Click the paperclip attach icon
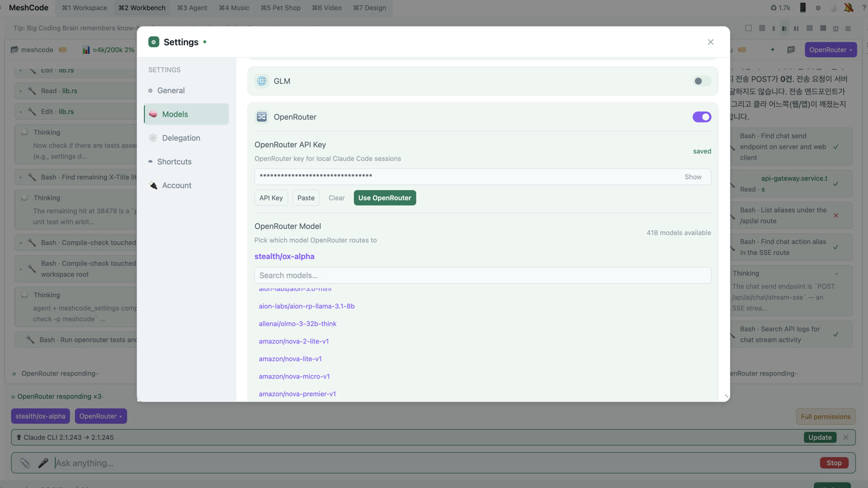 click(25, 463)
